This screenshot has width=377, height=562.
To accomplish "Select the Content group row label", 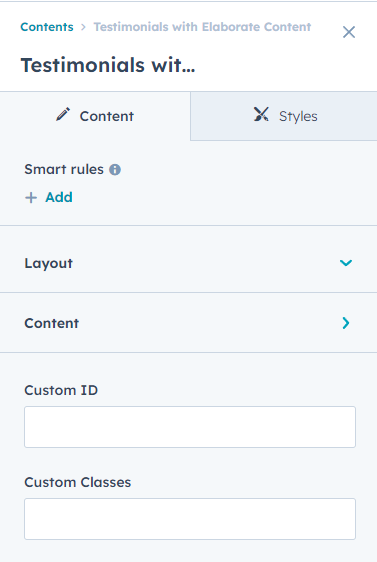I will [52, 323].
